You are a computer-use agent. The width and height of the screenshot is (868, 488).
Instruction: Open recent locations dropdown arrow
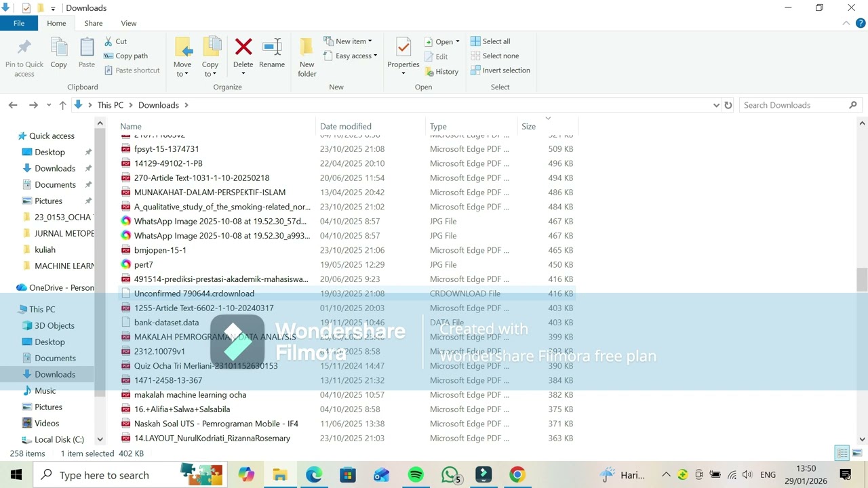coord(49,105)
